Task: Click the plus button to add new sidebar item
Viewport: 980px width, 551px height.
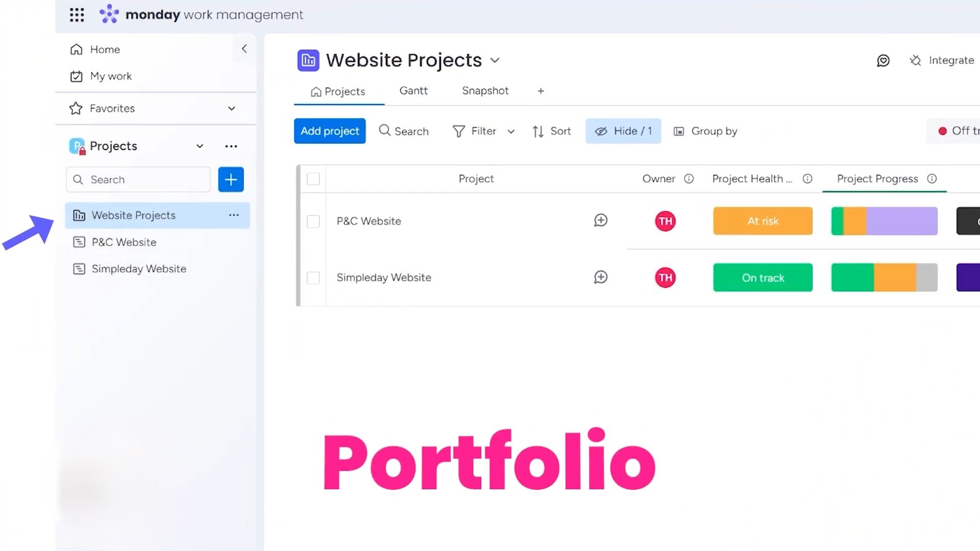Action: 231,179
